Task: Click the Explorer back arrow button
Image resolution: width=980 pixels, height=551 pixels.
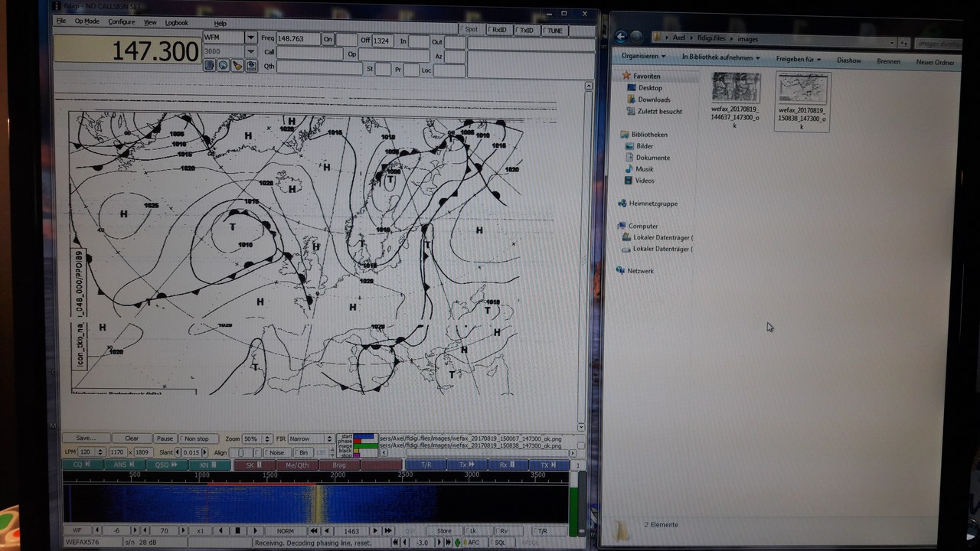Action: [x=621, y=37]
